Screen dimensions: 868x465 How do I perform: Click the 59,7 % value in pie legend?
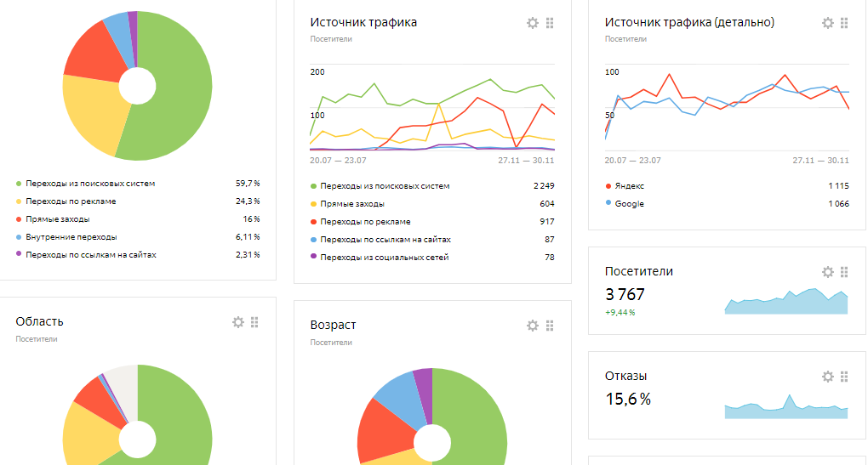248,184
